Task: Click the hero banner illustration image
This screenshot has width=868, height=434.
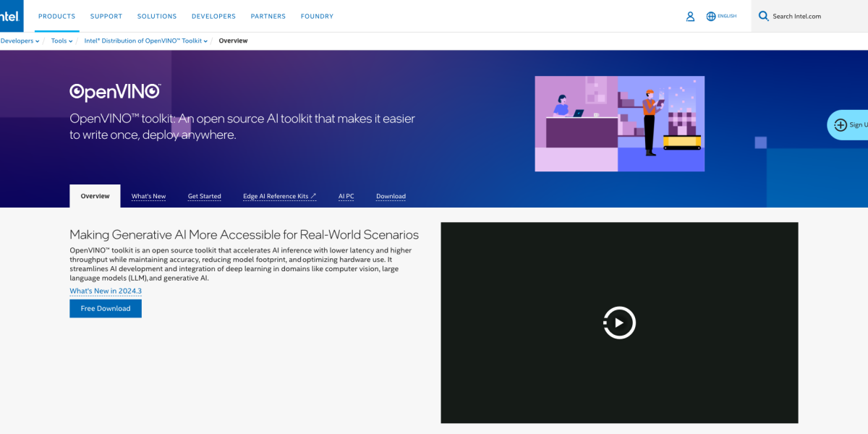Action: tap(619, 124)
